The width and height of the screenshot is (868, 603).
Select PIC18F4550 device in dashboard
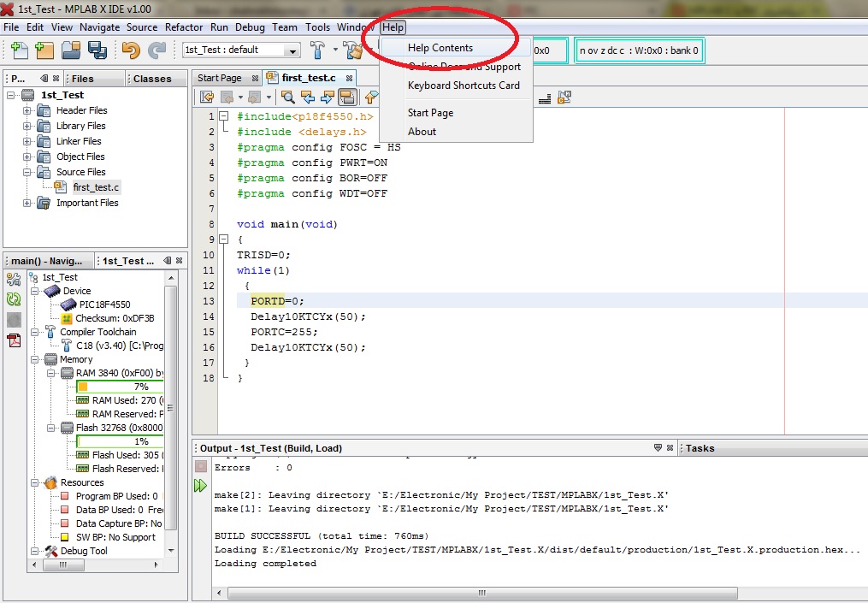tap(104, 304)
